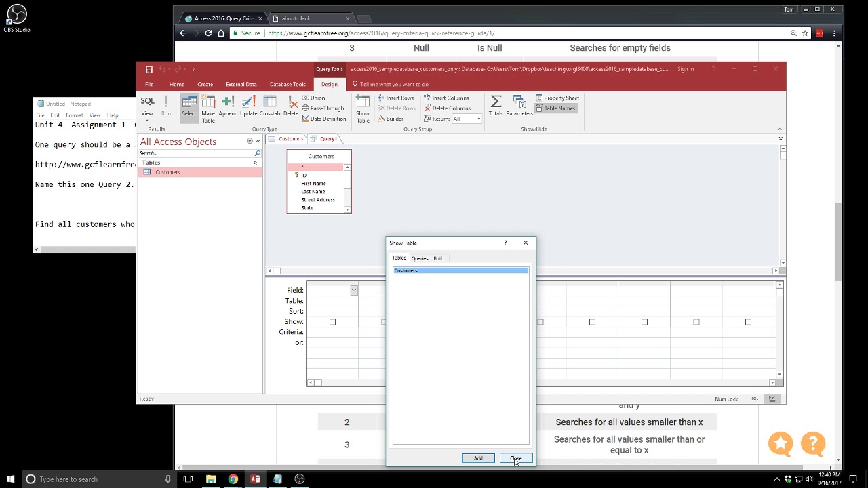The height and width of the screenshot is (488, 868).
Task: Select the Data Definition query option
Action: pyautogui.click(x=324, y=119)
